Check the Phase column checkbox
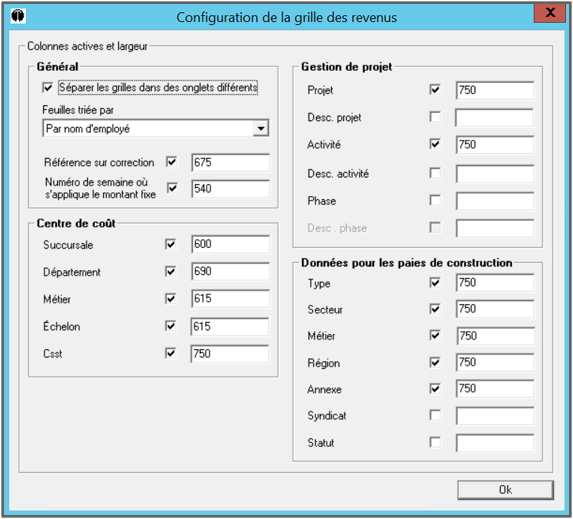 435,200
